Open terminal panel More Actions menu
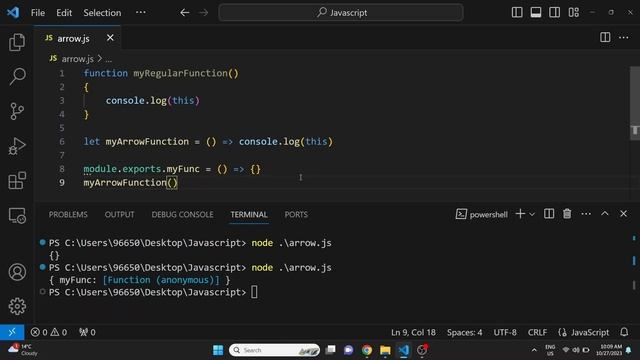This screenshot has width=640, height=360. [586, 214]
